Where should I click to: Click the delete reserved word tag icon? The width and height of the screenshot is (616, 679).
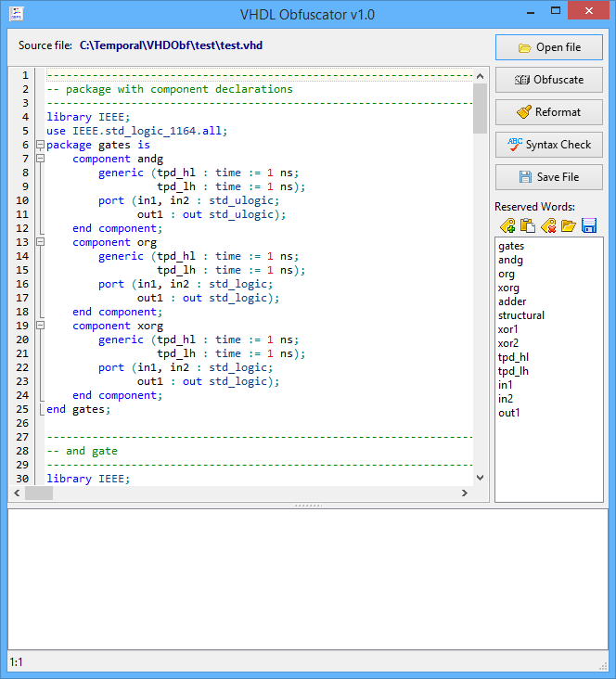click(548, 225)
